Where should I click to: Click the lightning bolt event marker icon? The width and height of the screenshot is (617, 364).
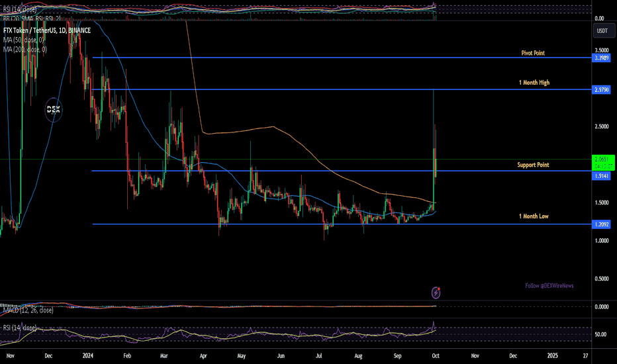(436, 293)
